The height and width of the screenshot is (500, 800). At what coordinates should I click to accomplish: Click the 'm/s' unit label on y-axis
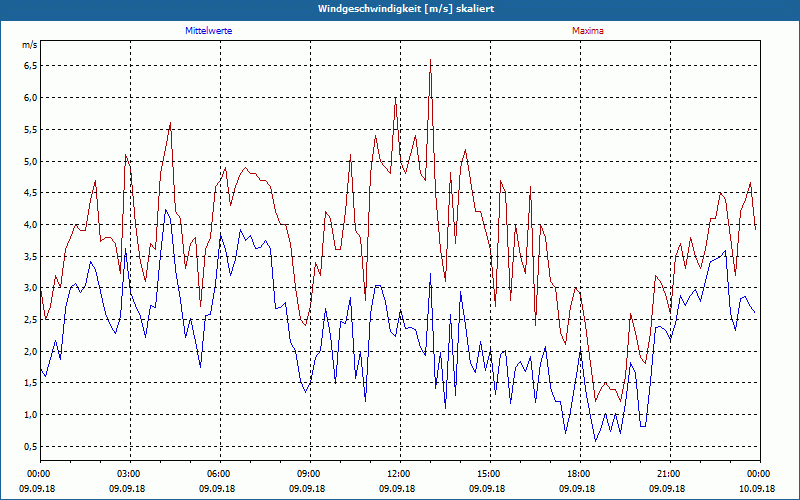(29, 45)
